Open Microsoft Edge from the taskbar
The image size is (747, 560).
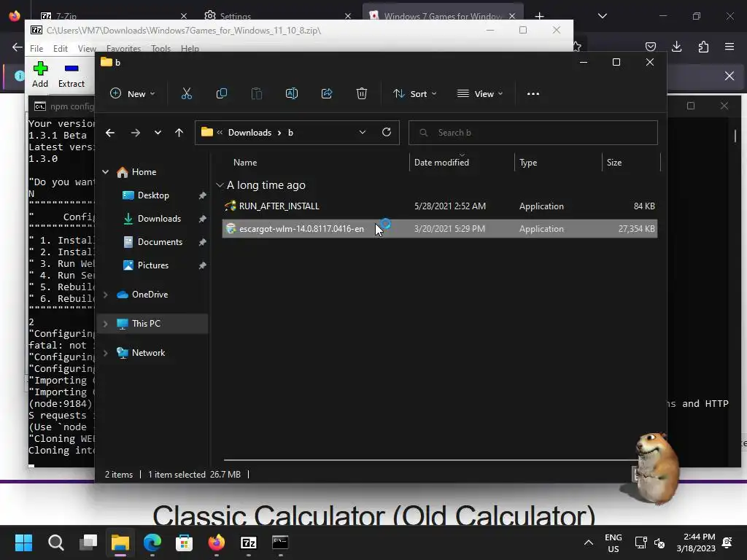coord(152,542)
